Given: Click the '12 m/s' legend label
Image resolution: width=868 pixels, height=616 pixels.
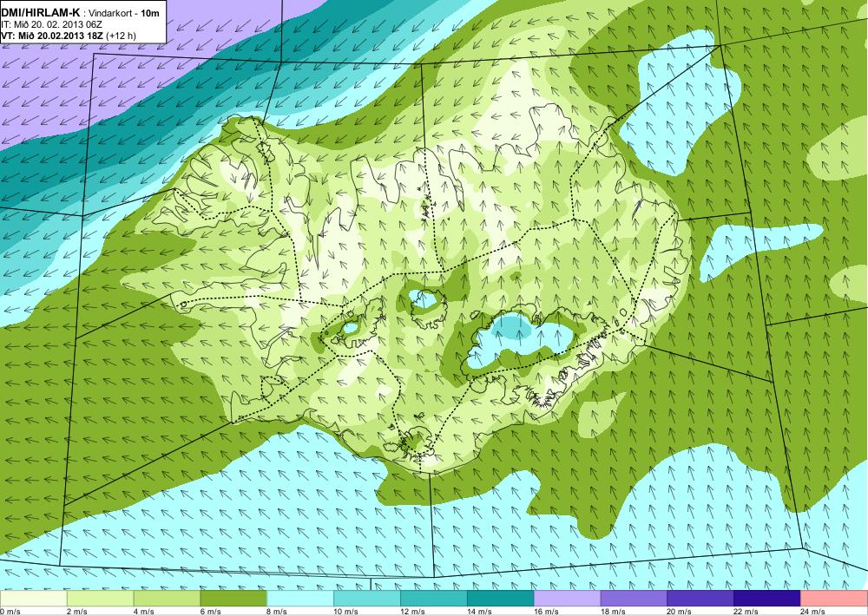Looking at the screenshot, I should coord(413,612).
